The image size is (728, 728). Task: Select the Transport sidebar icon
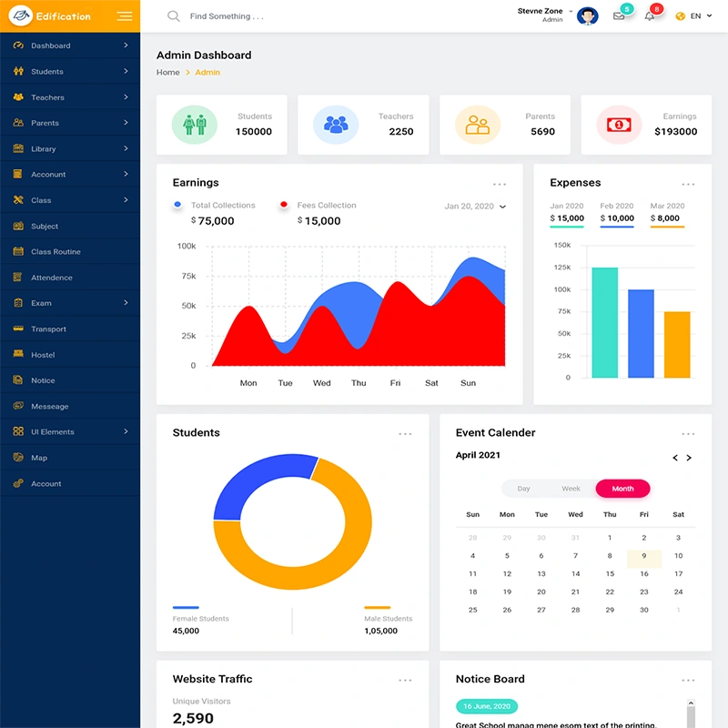(19, 329)
